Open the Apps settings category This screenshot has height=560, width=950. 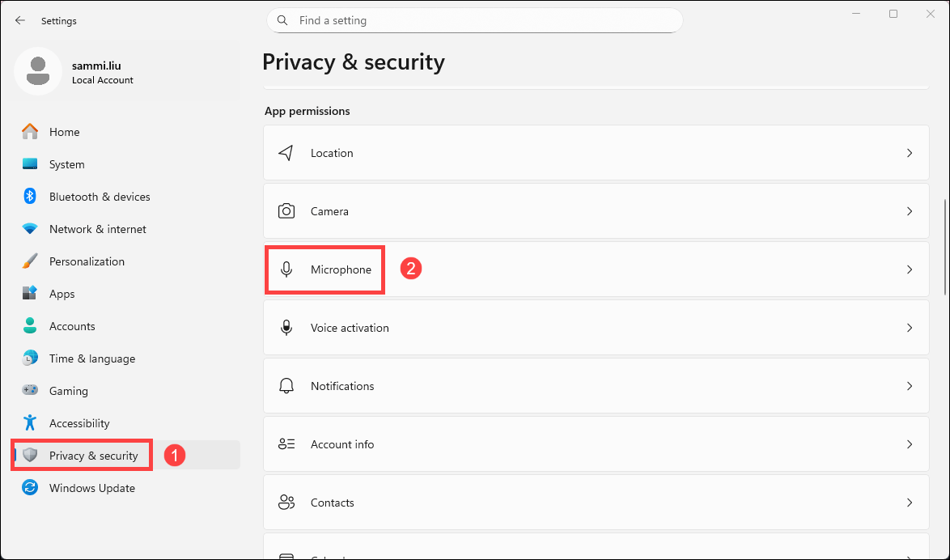[x=61, y=294]
